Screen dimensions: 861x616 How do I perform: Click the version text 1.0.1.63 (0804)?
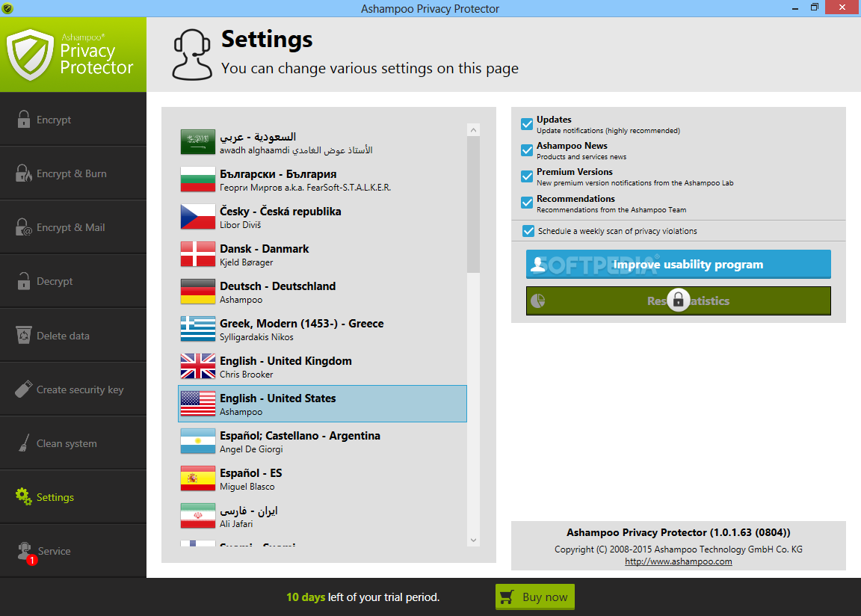(750, 532)
